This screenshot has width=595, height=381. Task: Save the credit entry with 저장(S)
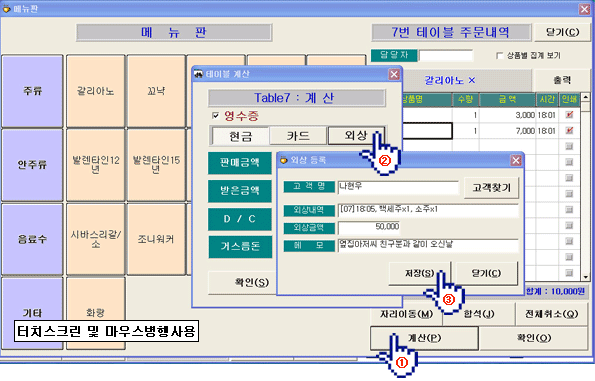[419, 273]
